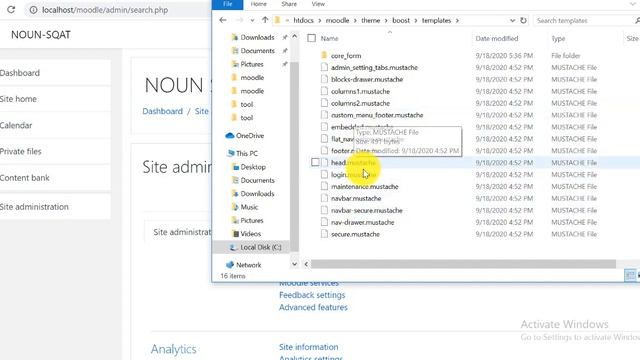
Task: Select the login.mustache file name
Action: tap(353, 174)
